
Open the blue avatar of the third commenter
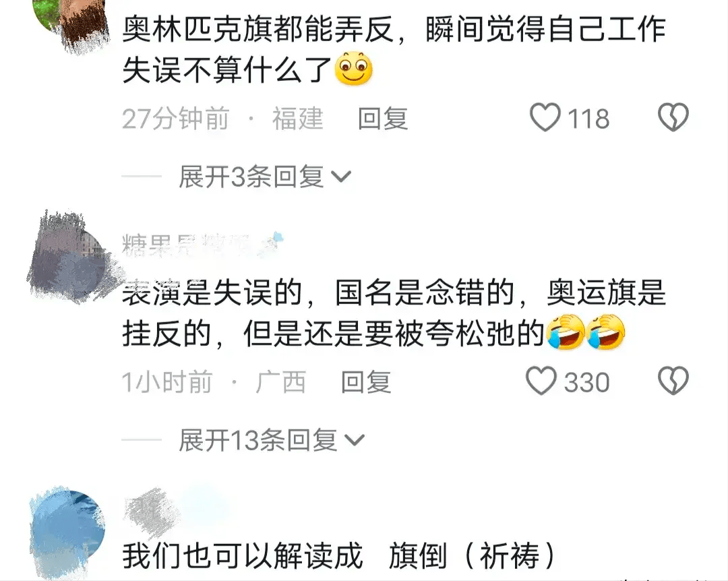click(68, 530)
